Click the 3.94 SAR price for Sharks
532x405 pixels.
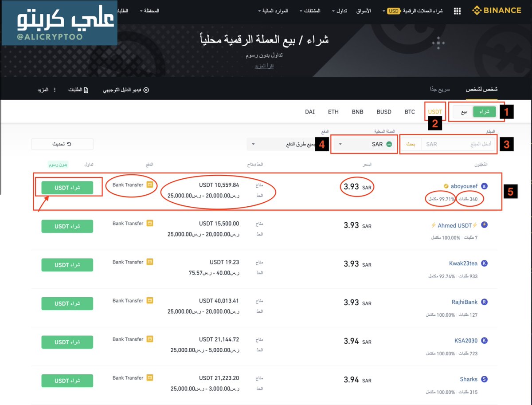click(357, 380)
